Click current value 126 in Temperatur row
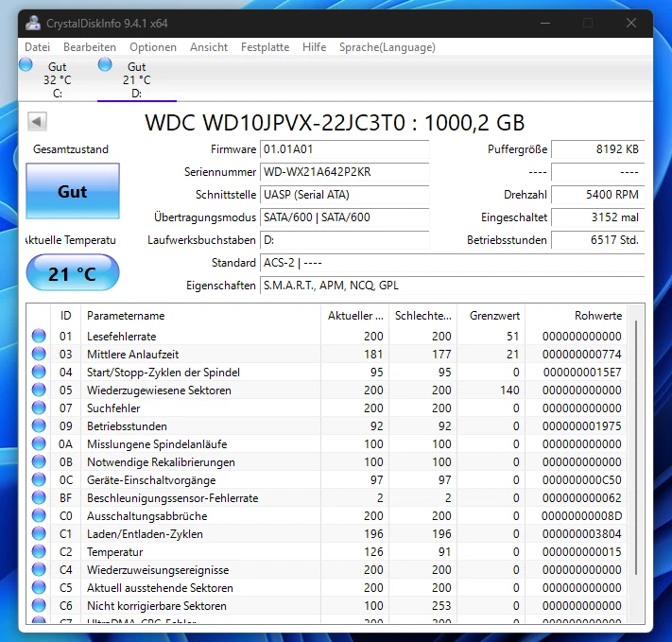 click(373, 552)
